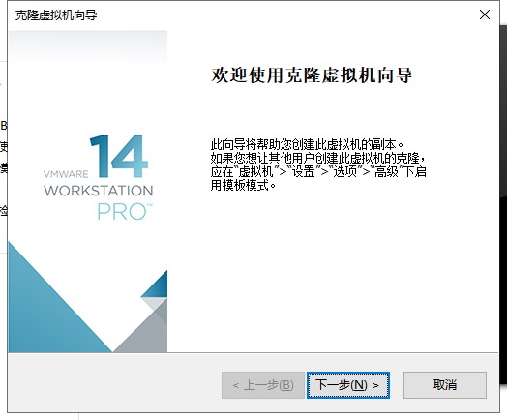The width and height of the screenshot is (507, 420).
Task: Click the VMWARE wordmark in the logo
Action: pos(66,174)
